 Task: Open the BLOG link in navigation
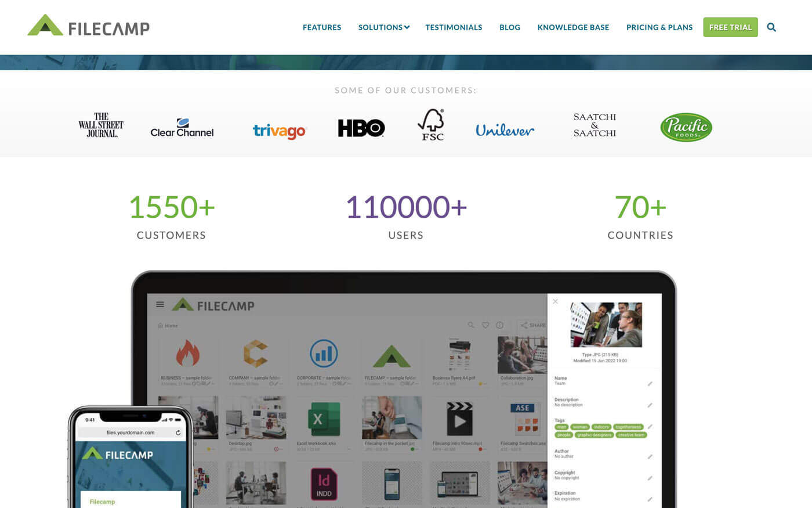[510, 27]
